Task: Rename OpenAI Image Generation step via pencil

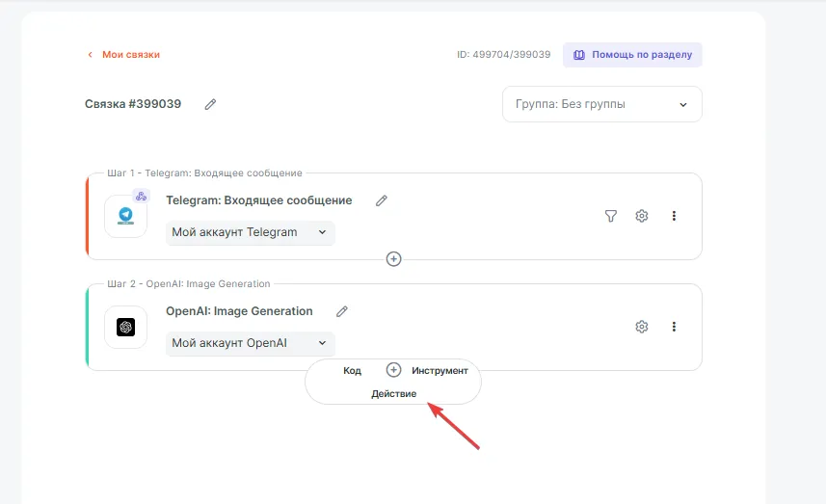Action: [x=342, y=311]
